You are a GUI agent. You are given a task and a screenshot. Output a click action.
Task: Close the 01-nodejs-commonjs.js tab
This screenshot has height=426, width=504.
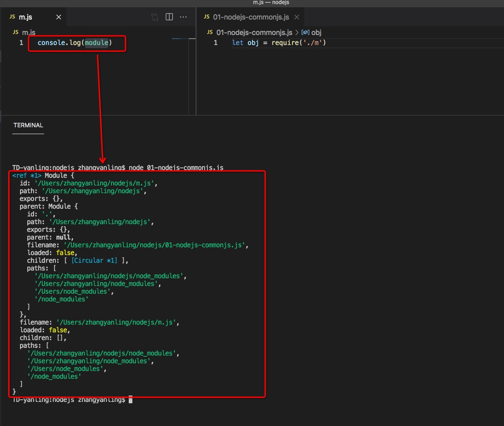pos(297,17)
